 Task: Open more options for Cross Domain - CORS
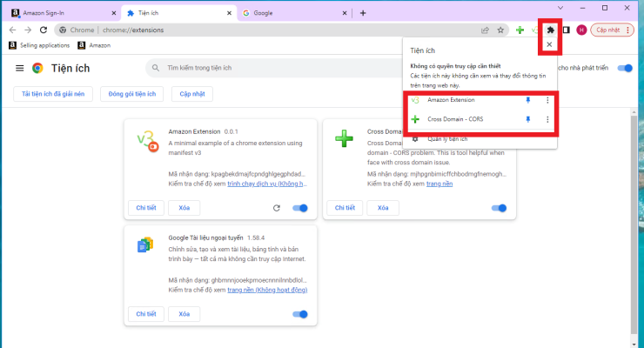click(x=547, y=119)
